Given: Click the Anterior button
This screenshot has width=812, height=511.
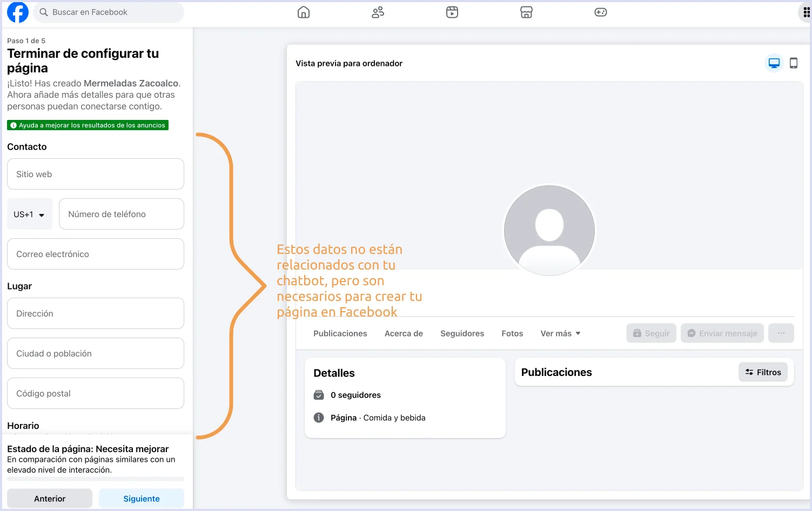Looking at the screenshot, I should (x=50, y=499).
